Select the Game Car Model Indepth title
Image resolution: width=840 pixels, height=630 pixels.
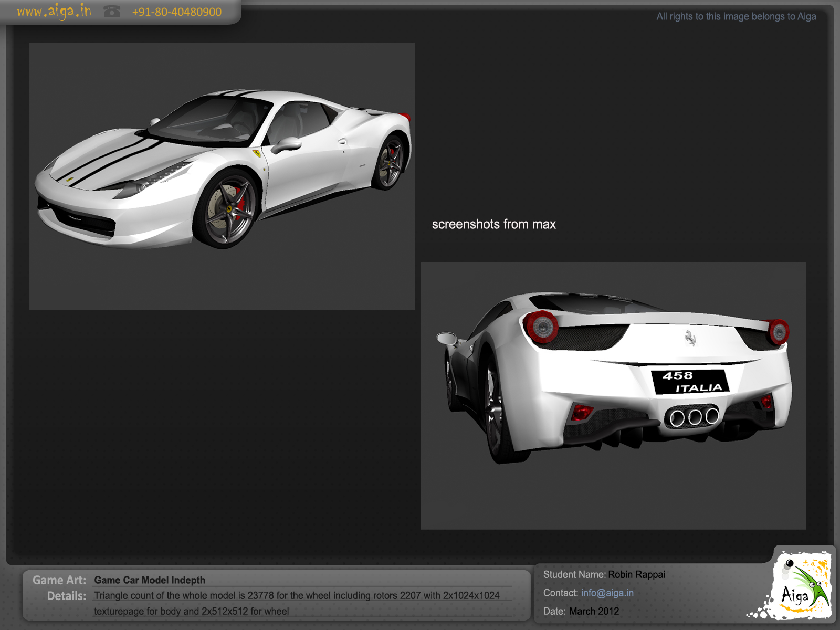[x=149, y=580]
